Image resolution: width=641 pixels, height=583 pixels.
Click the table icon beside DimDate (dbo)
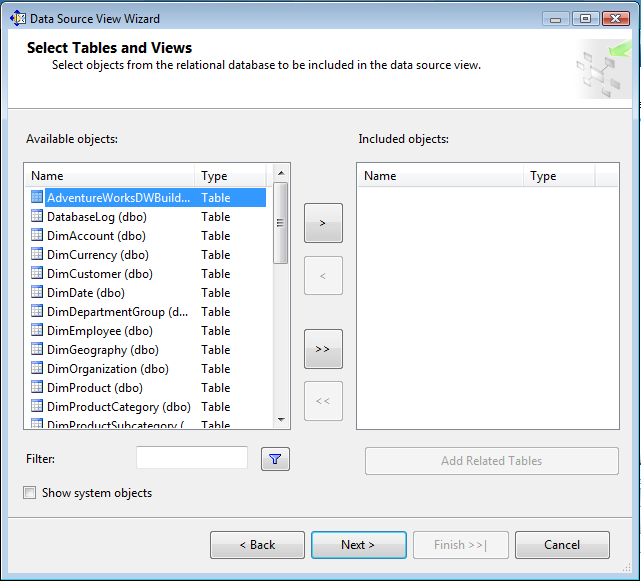[x=37, y=292]
